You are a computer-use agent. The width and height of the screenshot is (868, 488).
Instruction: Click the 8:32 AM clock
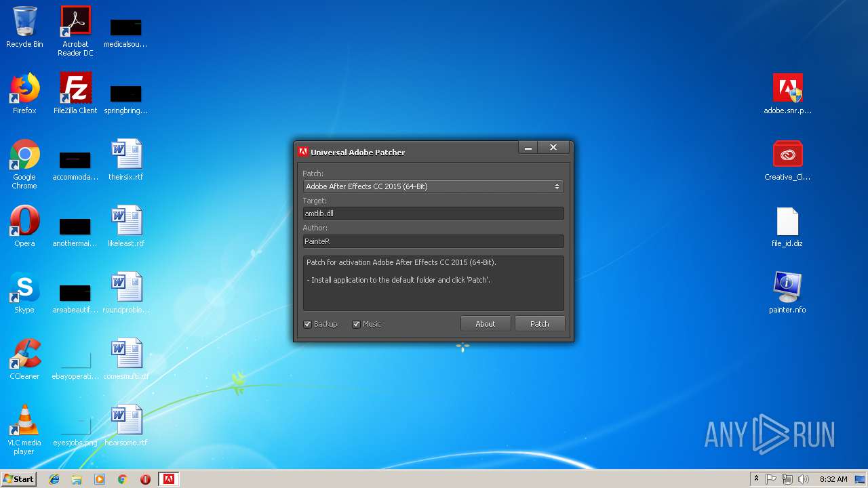833,479
